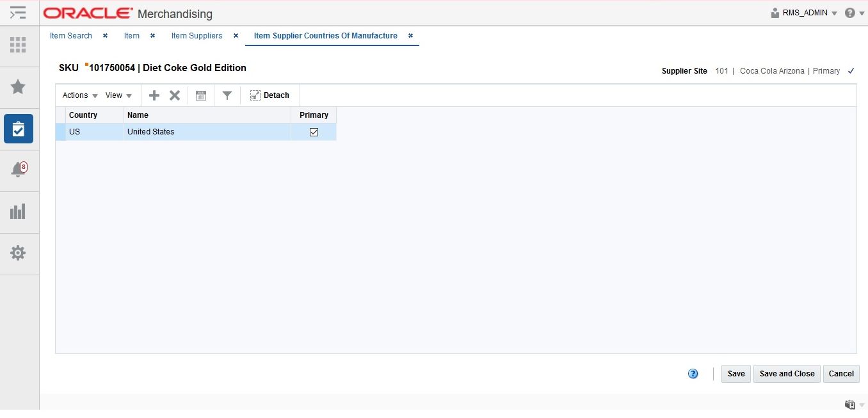The width and height of the screenshot is (868, 418).
Task: Switch to the Item Suppliers tab
Action: click(x=197, y=36)
